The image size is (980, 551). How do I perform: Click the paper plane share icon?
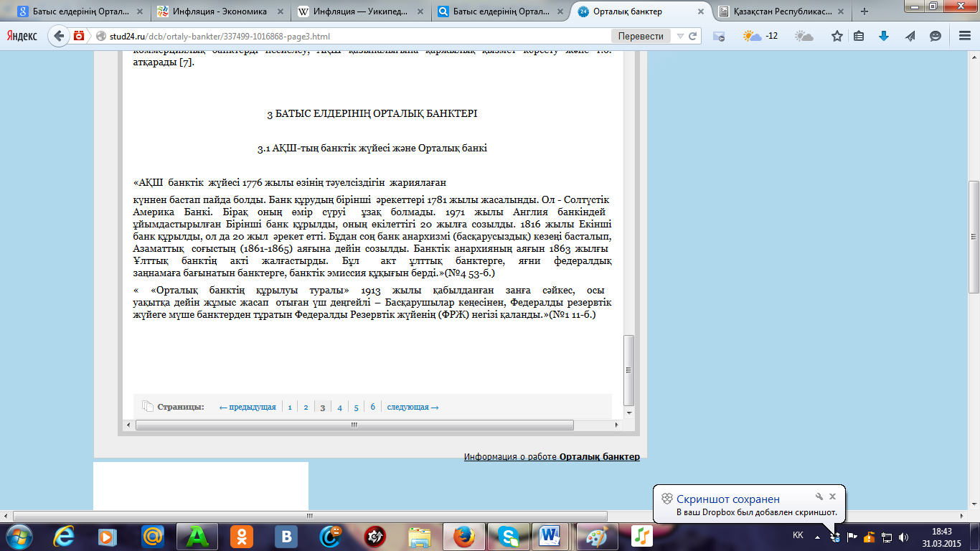pos(910,36)
